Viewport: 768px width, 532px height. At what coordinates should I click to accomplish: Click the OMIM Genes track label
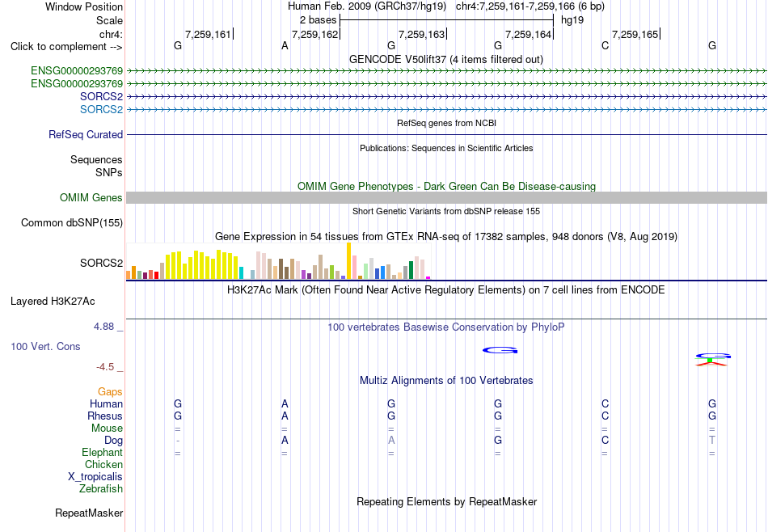click(x=91, y=197)
